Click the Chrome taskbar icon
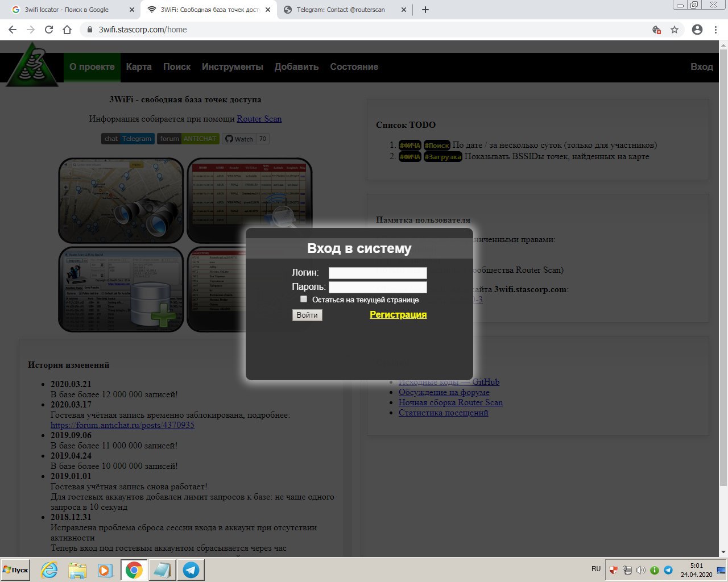 pyautogui.click(x=134, y=570)
